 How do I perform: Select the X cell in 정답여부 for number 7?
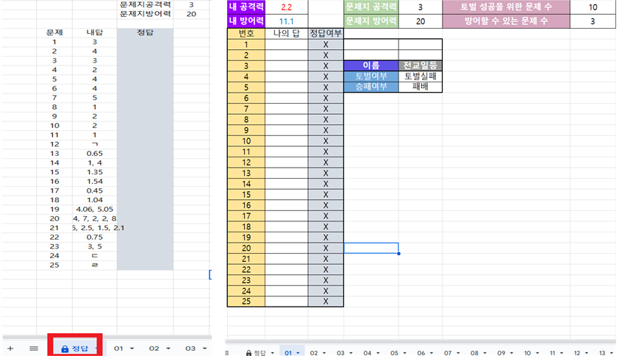326,108
